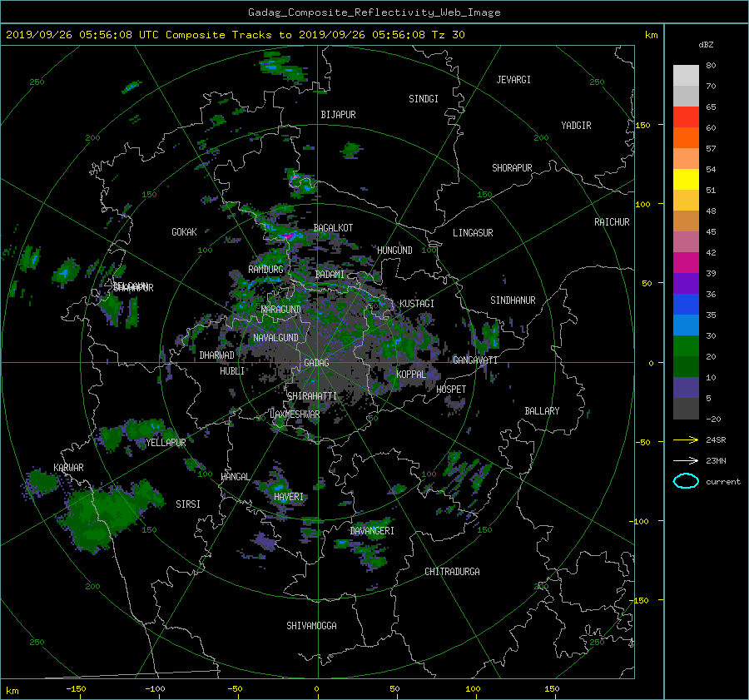Click the cyan 'current' ellipse legend icon
The image size is (749, 700).
[x=686, y=481]
